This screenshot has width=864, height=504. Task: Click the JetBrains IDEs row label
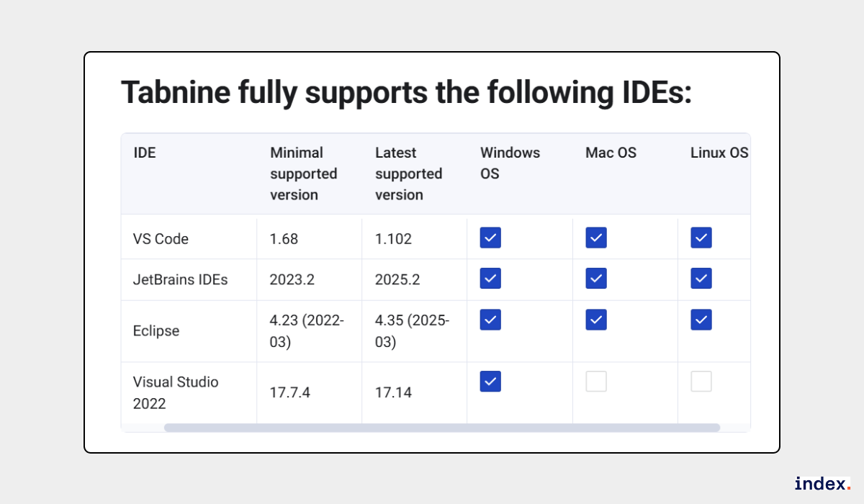(x=180, y=279)
